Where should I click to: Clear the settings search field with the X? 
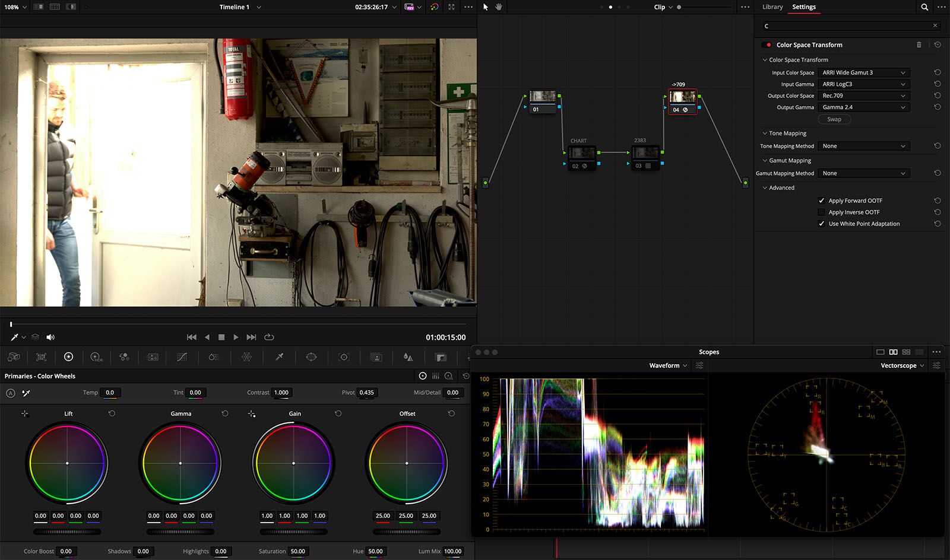coord(935,26)
